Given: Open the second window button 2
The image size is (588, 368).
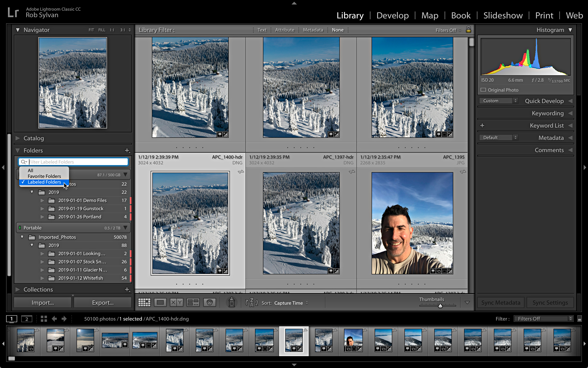Looking at the screenshot, I should tap(27, 319).
